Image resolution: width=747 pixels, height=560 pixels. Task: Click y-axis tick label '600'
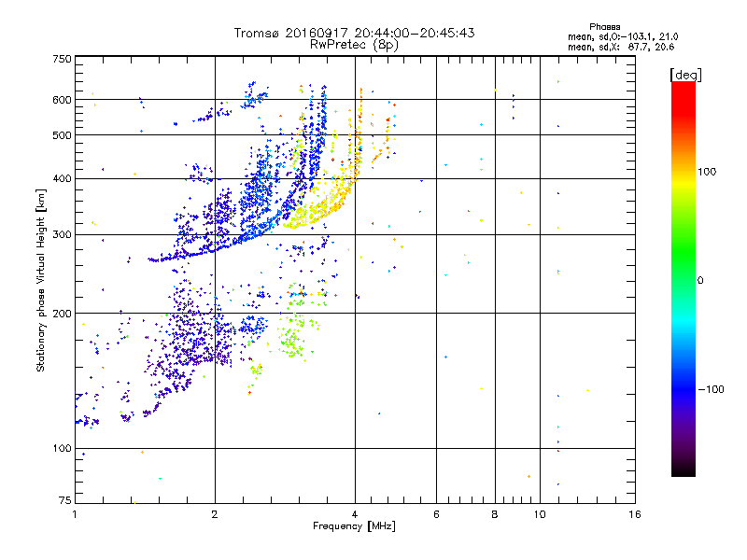pyautogui.click(x=63, y=100)
